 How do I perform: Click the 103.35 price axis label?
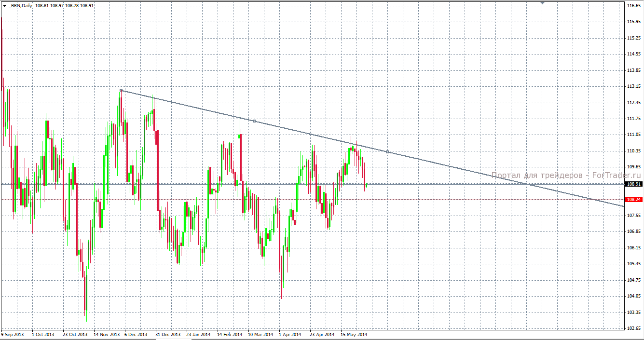coord(634,313)
